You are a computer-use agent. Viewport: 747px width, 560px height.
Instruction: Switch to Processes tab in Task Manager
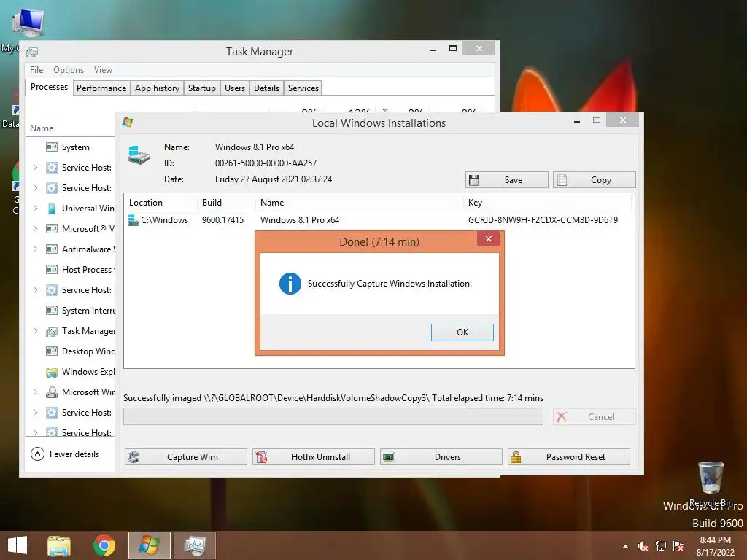(x=49, y=87)
